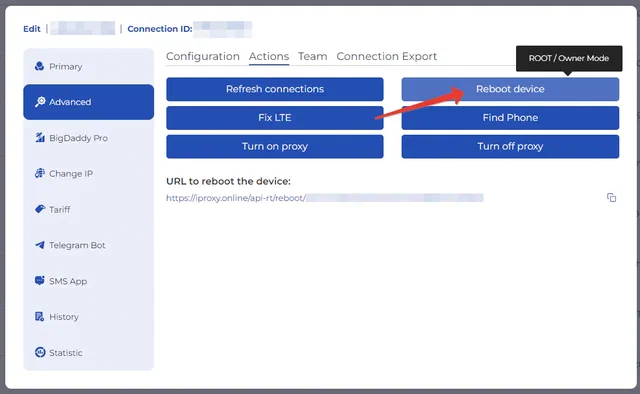Click the BigDaddy Pro icon
Viewport: 640px width, 394px height.
40,138
